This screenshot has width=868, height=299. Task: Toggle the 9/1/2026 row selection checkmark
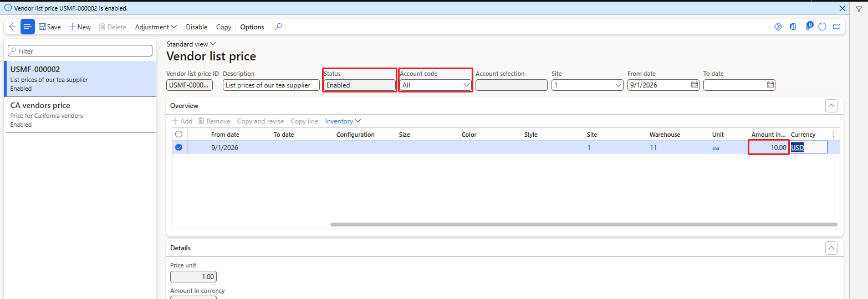[178, 147]
